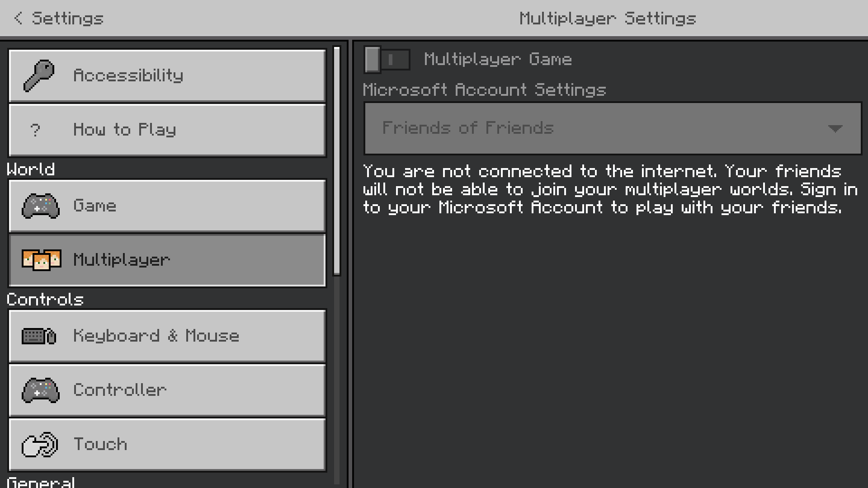Go to Controller settings

167,390
